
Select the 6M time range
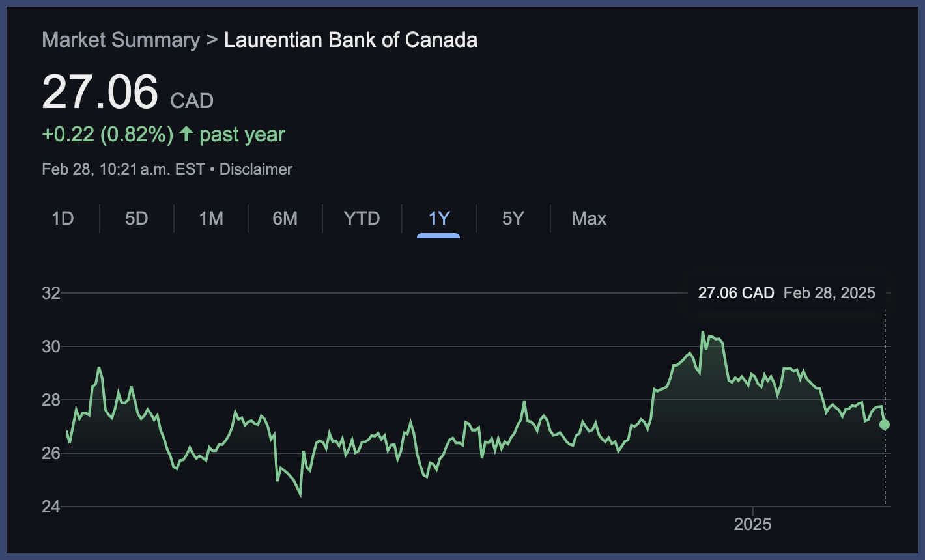point(285,219)
